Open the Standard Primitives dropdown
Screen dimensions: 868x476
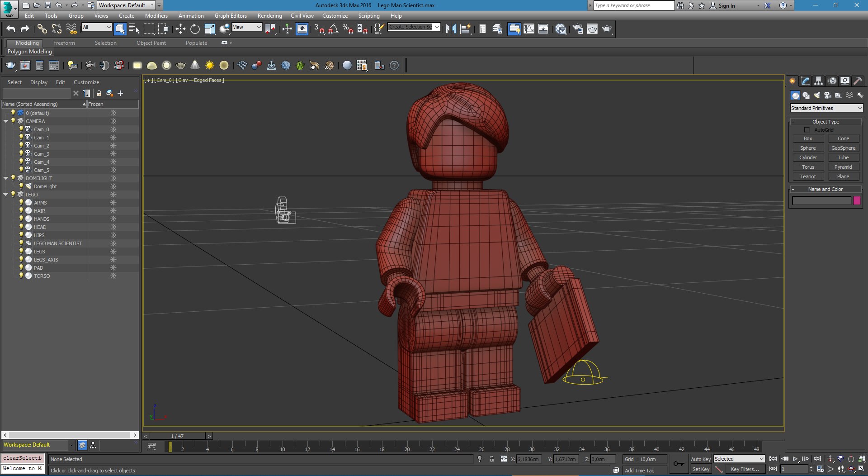click(826, 108)
